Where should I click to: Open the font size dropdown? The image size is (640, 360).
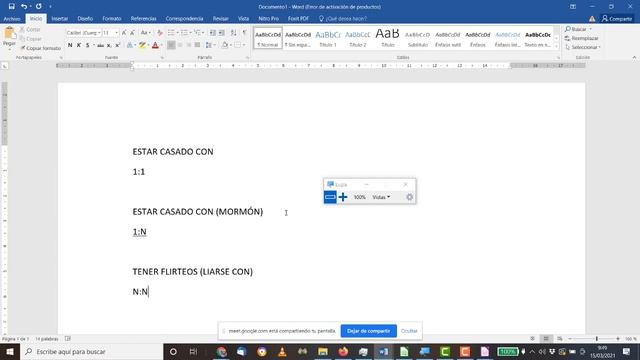(x=117, y=33)
